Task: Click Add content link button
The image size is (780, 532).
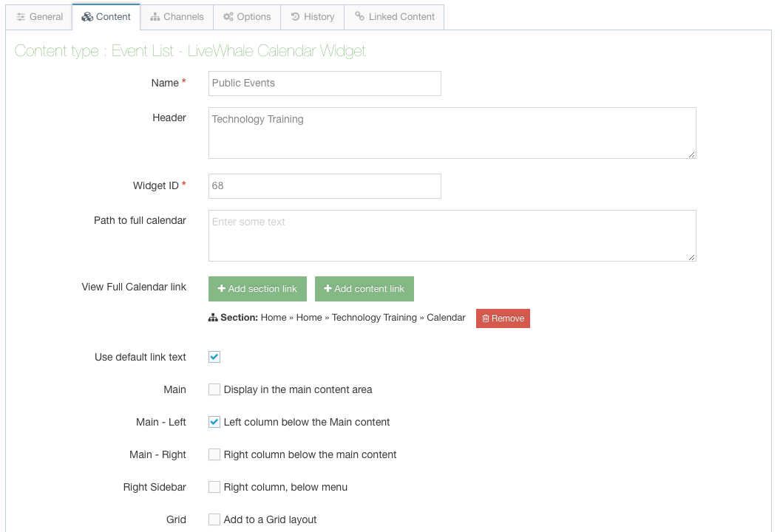Action: 364,289
